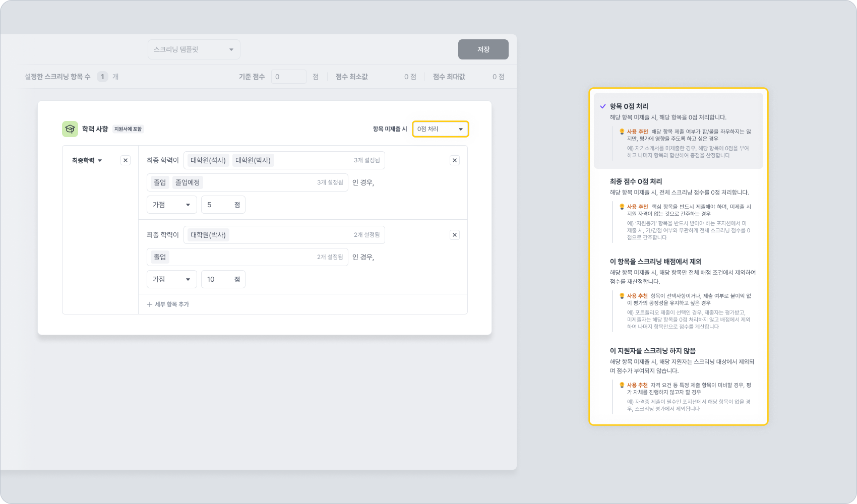Click the lightbulb icon under 최종 점수 0점 처리
Screen dimensions: 857x504
coord(622,207)
